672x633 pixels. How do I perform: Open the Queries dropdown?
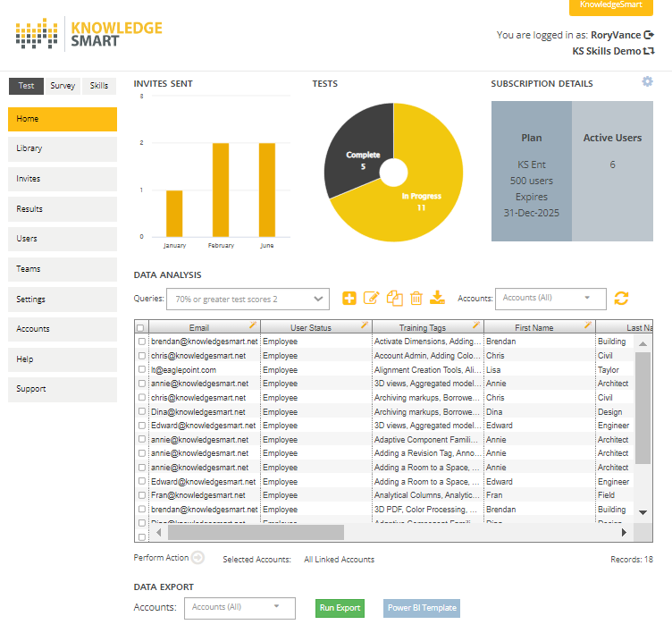click(248, 299)
